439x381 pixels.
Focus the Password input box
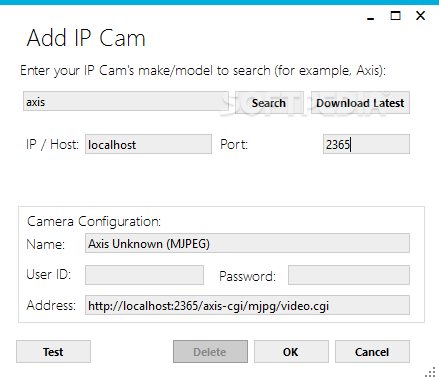pos(349,275)
